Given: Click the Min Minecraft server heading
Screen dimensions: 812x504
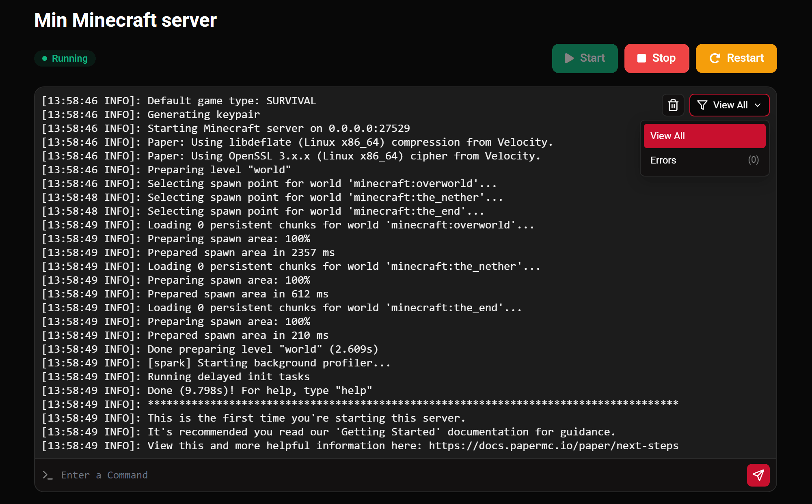Looking at the screenshot, I should point(125,20).
